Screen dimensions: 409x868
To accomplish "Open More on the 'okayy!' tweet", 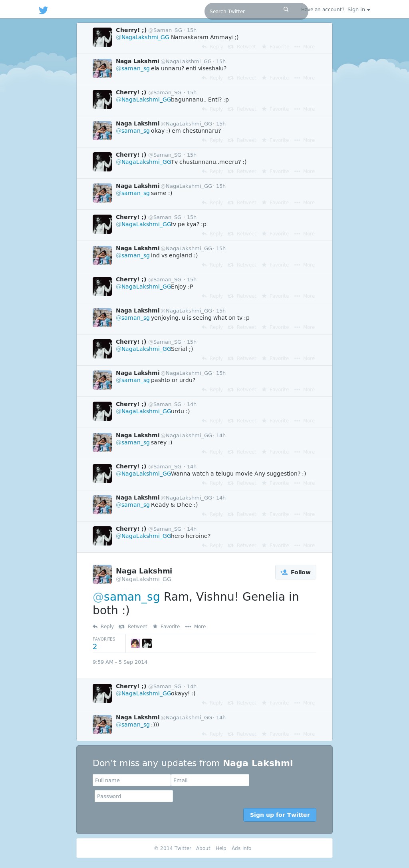I will [x=304, y=703].
